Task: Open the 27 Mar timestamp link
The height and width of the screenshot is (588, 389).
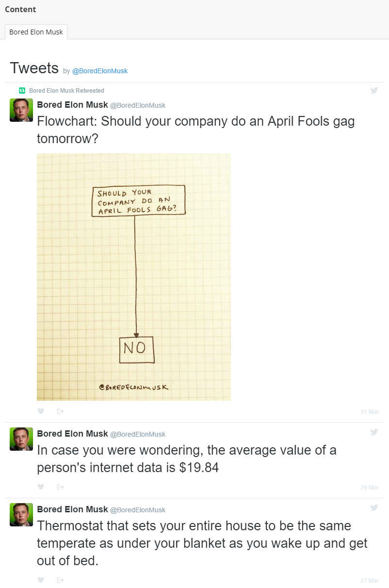Action: [x=370, y=580]
